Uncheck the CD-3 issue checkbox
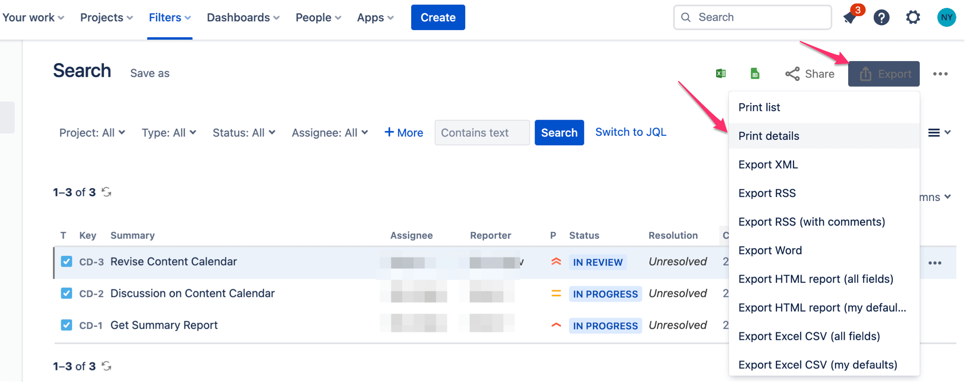The width and height of the screenshot is (980, 391). point(67,261)
